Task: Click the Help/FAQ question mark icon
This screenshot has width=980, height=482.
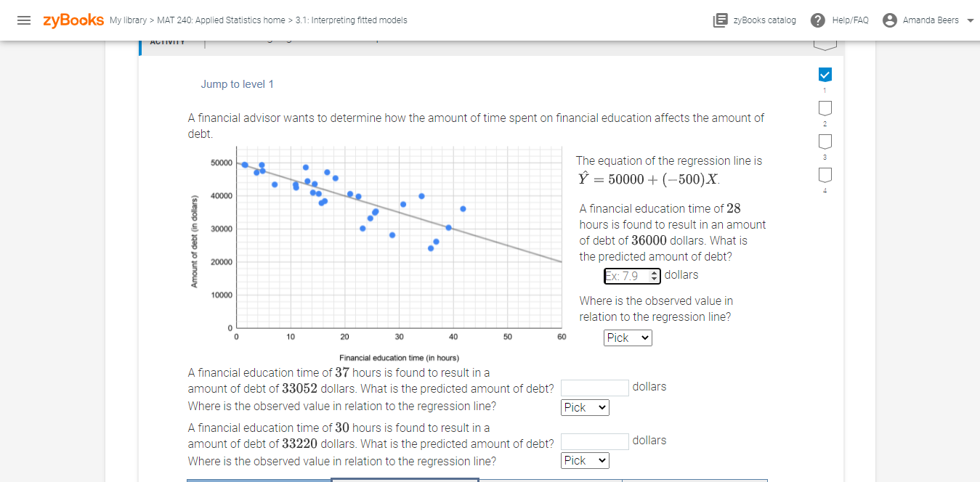Action: 817,20
